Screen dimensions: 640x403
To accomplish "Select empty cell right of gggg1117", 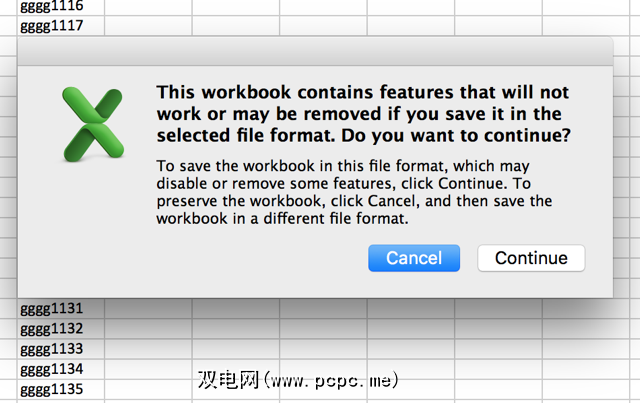I will coord(148,24).
